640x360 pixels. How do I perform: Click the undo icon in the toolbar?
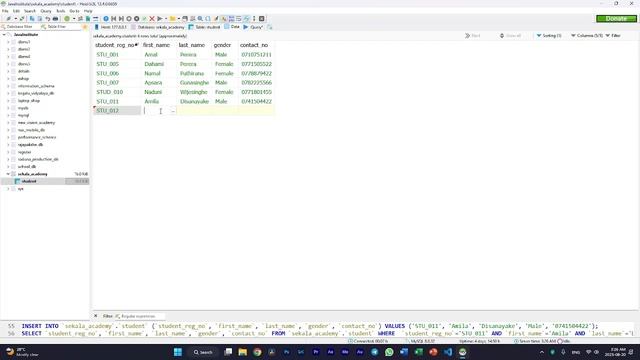(x=48, y=19)
